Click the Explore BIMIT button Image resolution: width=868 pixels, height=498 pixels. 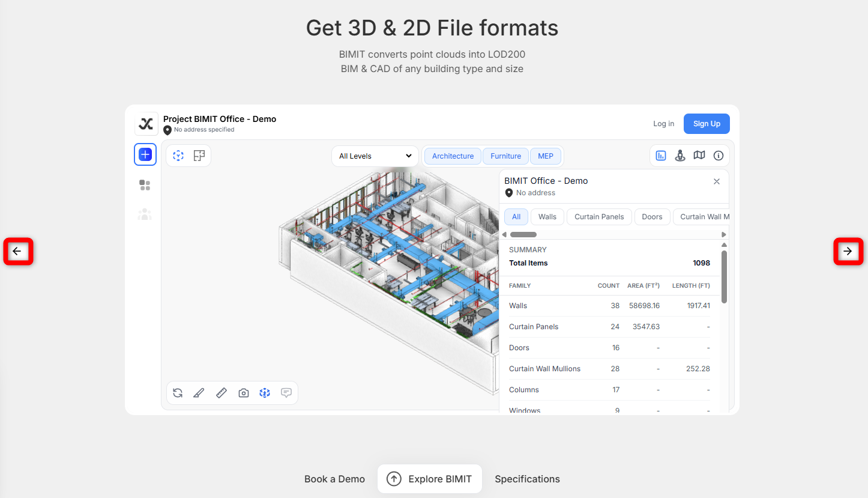430,479
